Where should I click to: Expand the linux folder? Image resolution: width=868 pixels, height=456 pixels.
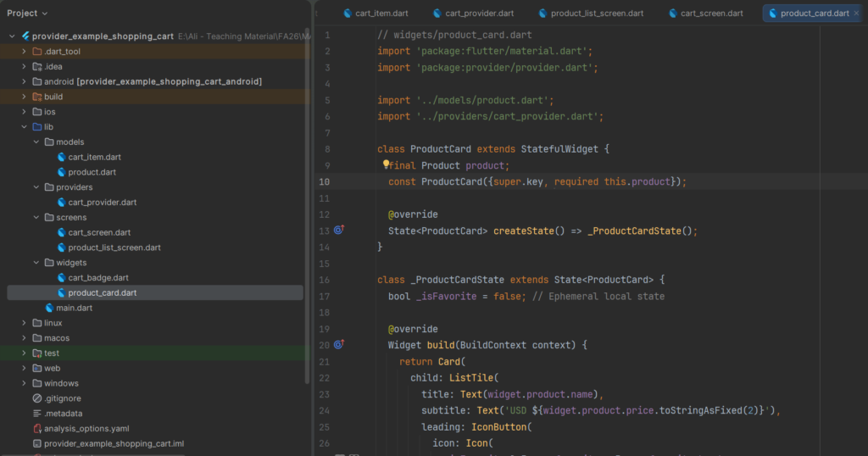point(24,323)
